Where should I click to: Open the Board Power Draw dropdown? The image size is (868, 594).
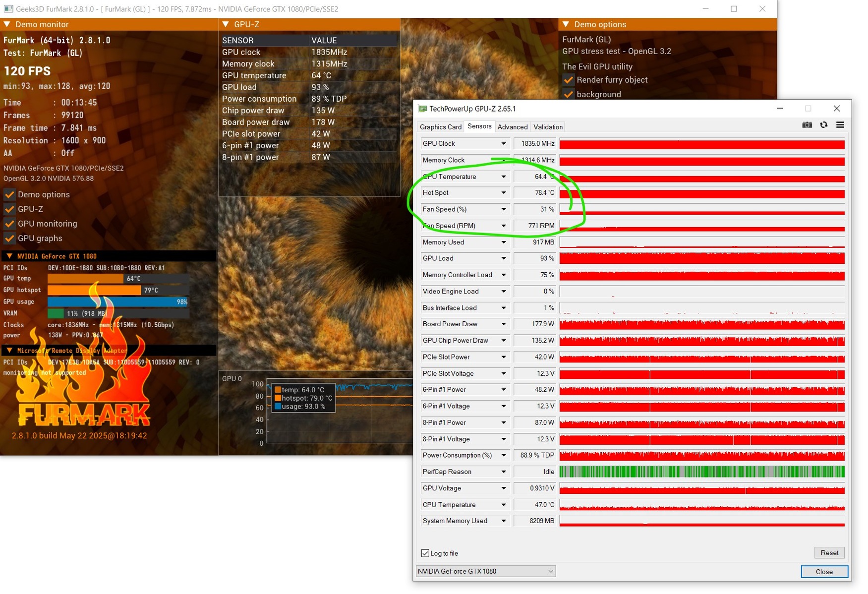[x=504, y=324]
